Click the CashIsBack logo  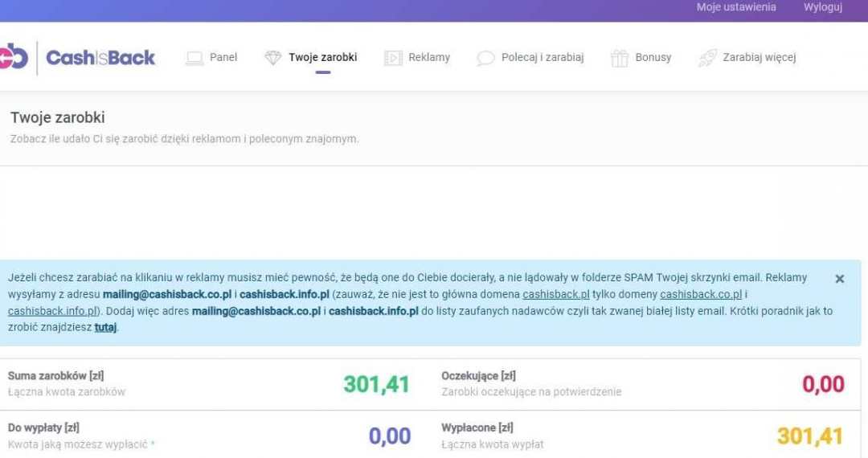pos(80,58)
